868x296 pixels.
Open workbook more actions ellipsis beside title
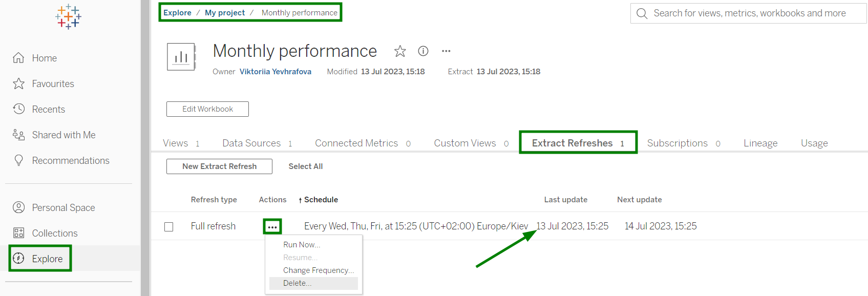click(x=446, y=51)
